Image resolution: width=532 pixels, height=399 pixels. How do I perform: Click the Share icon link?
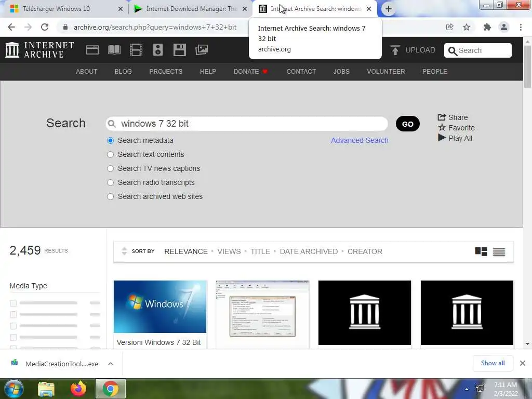[453, 117]
